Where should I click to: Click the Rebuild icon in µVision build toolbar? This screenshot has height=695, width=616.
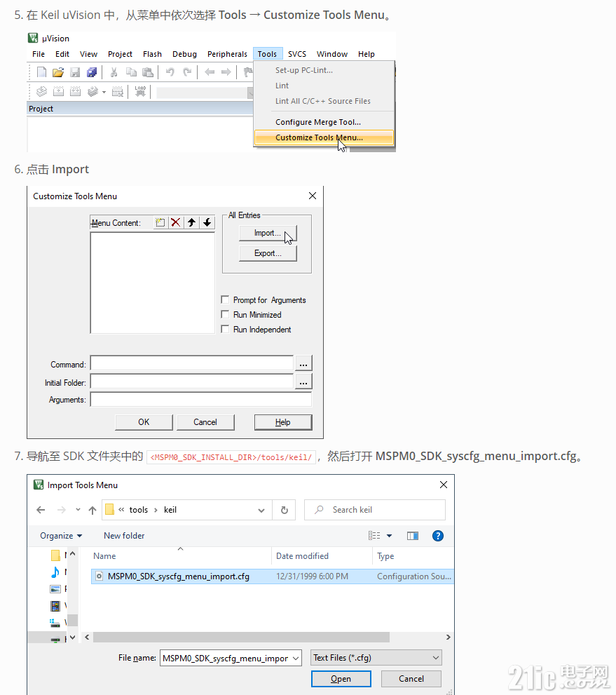click(76, 92)
